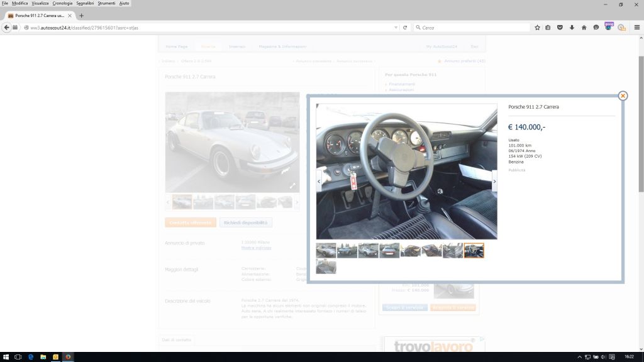Select first thumbnail in the gallery popup

(x=326, y=250)
